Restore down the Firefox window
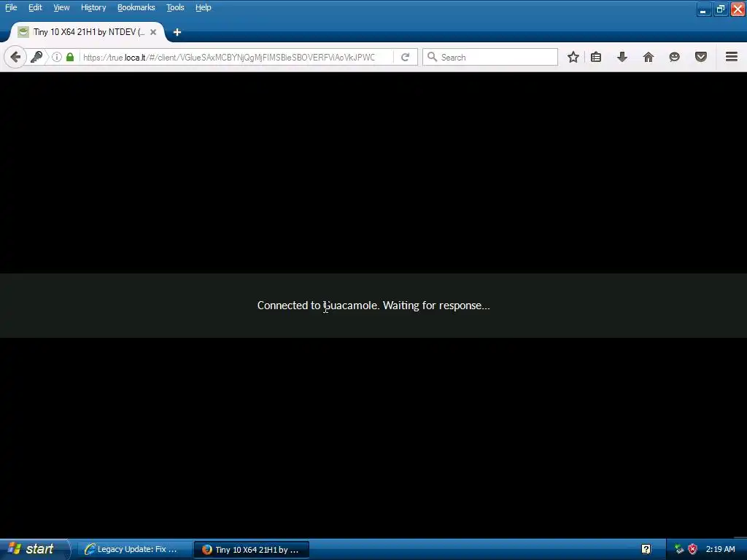Image resolution: width=747 pixels, height=560 pixels. coord(720,9)
